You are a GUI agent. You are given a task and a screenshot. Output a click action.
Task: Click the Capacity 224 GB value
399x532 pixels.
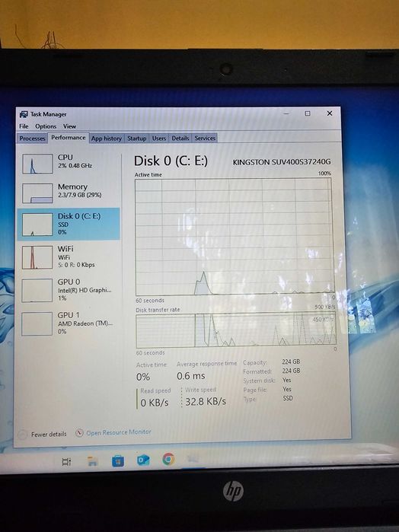pyautogui.click(x=291, y=362)
